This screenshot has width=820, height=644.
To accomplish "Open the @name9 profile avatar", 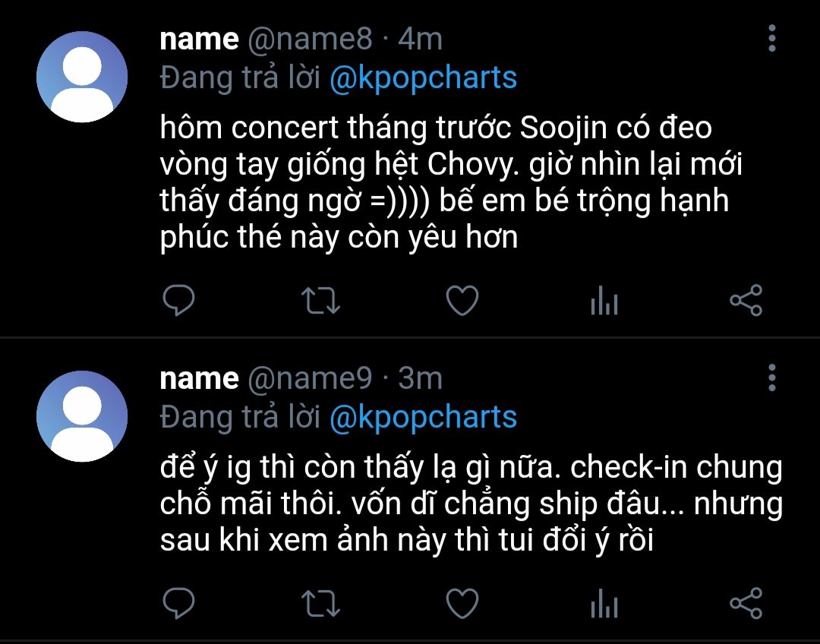I will point(82,416).
